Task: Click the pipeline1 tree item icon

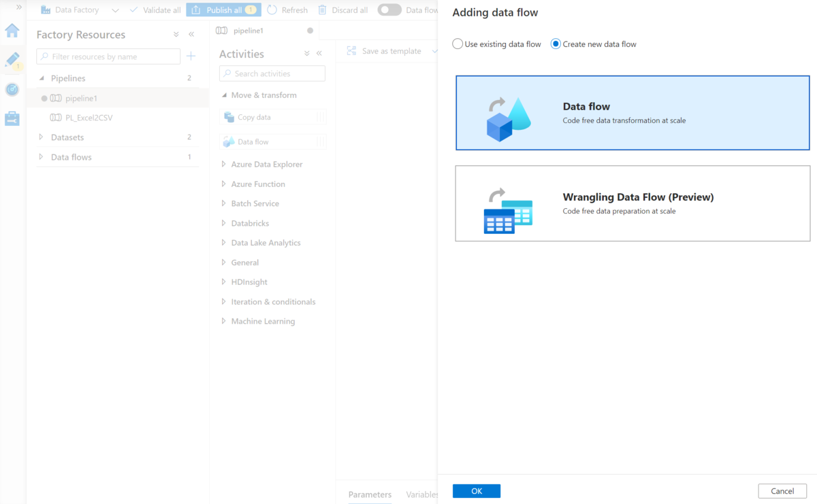Action: click(56, 98)
